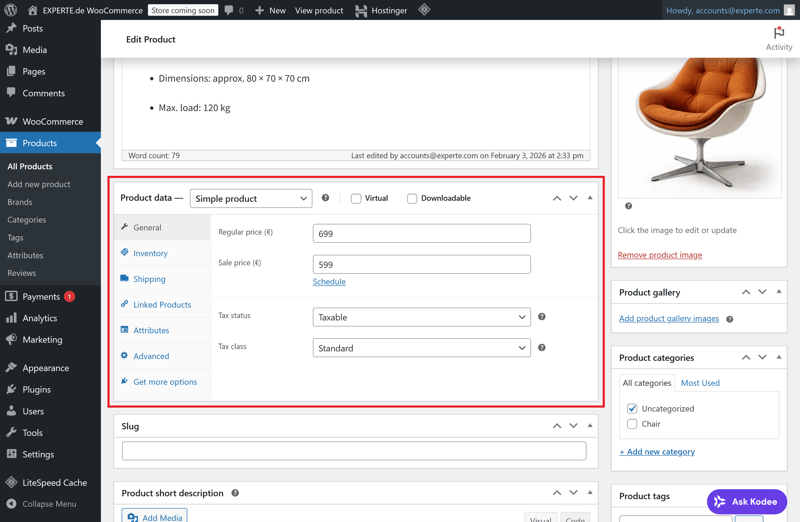Switch to the Inventory tab
This screenshot has width=800, height=522.
click(150, 253)
